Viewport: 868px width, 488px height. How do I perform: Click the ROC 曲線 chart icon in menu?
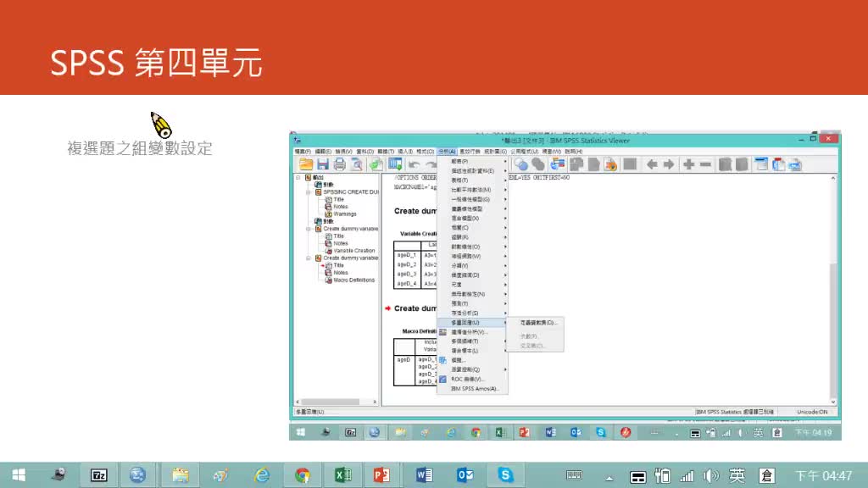[x=442, y=379]
